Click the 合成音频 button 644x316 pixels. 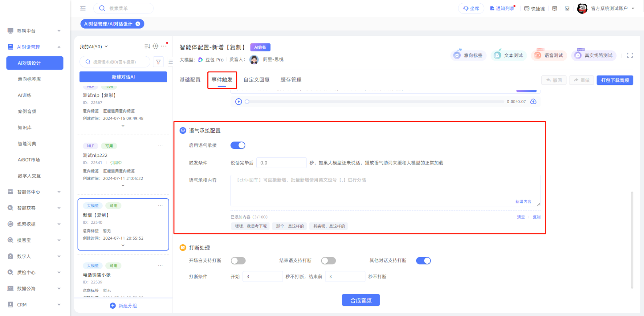pos(361,300)
